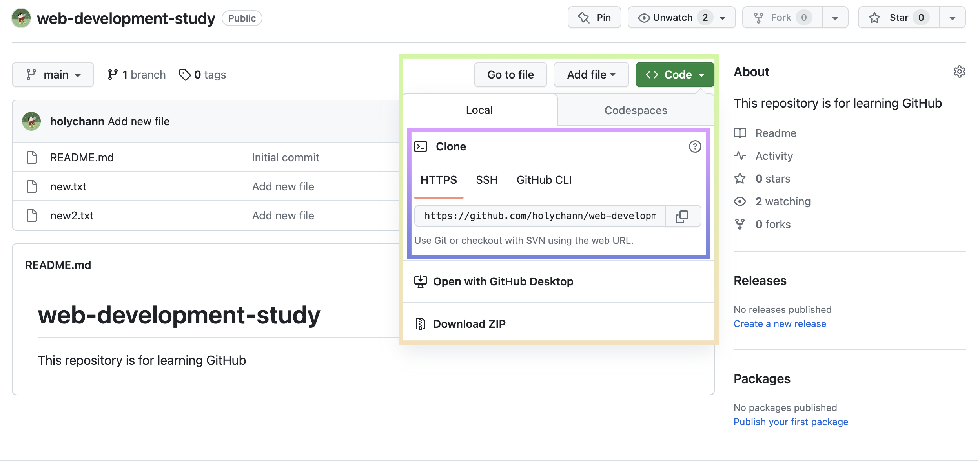
Task: Expand the Add file dropdown
Action: (x=591, y=75)
